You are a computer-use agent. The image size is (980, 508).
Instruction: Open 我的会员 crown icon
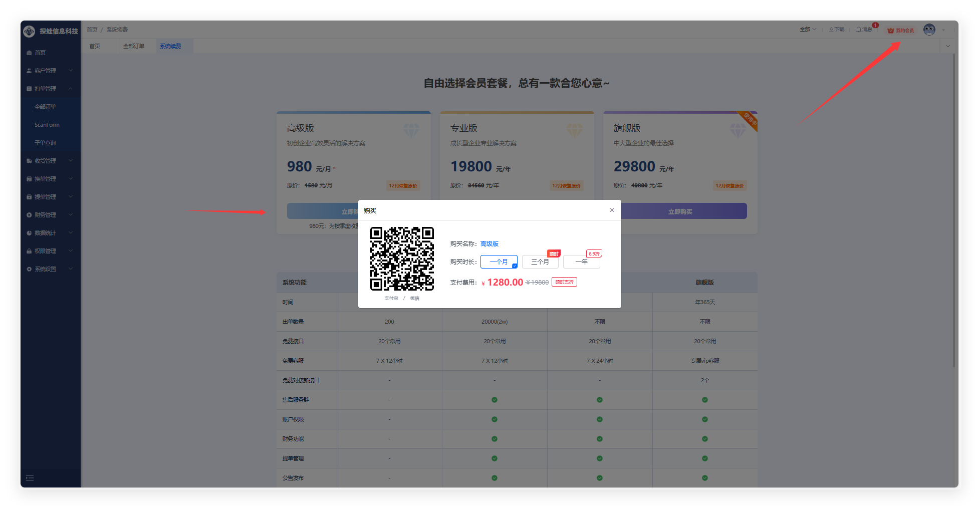891,31
